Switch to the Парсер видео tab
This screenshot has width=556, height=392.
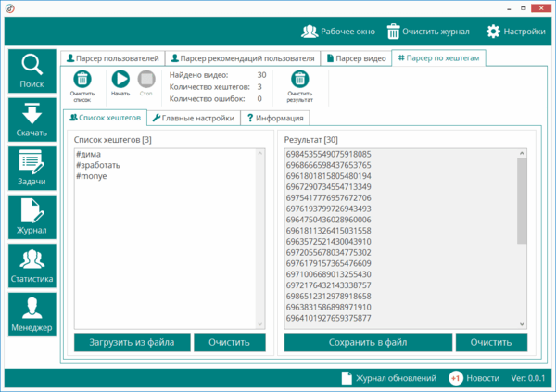[357, 58]
